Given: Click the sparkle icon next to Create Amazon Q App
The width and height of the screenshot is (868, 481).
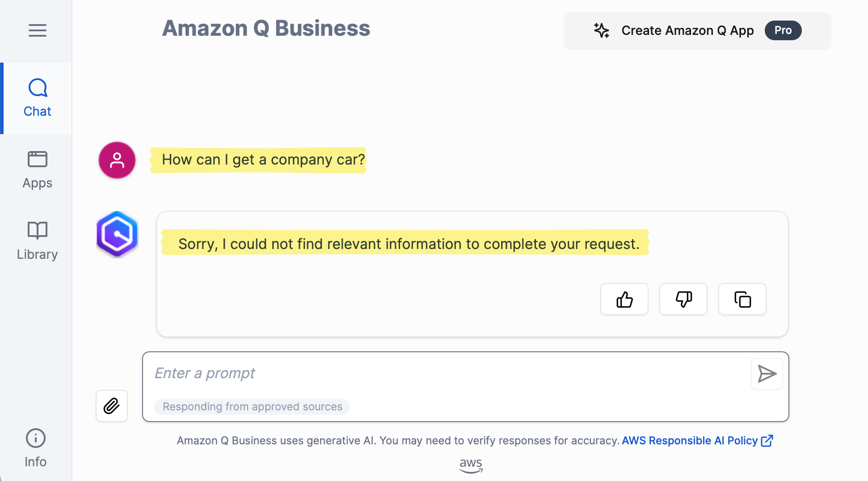Looking at the screenshot, I should coord(601,30).
